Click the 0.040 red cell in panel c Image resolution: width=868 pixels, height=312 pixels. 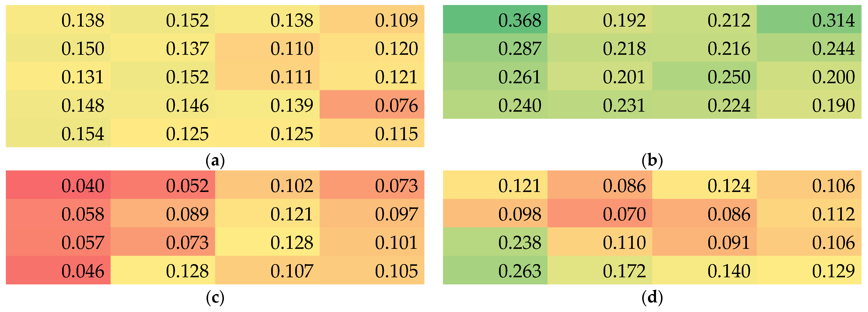tap(58, 185)
